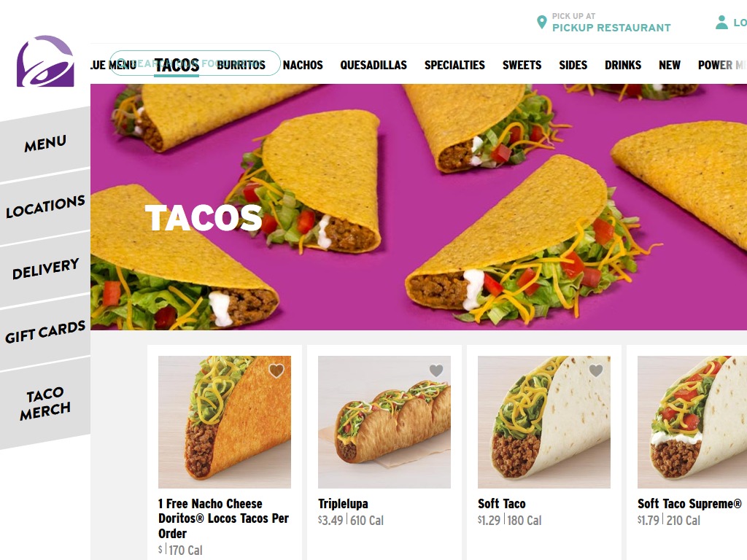Open the Burritos menu category
Screen dimensions: 747x560
(x=241, y=65)
